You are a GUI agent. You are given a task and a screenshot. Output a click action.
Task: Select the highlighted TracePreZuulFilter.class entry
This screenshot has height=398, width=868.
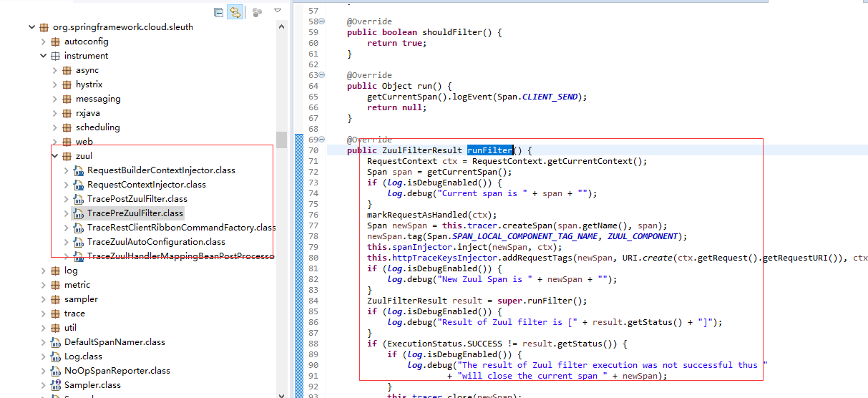(x=135, y=213)
